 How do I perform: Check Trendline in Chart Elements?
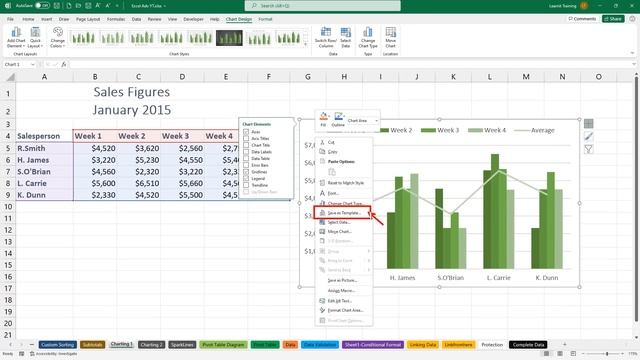click(246, 185)
